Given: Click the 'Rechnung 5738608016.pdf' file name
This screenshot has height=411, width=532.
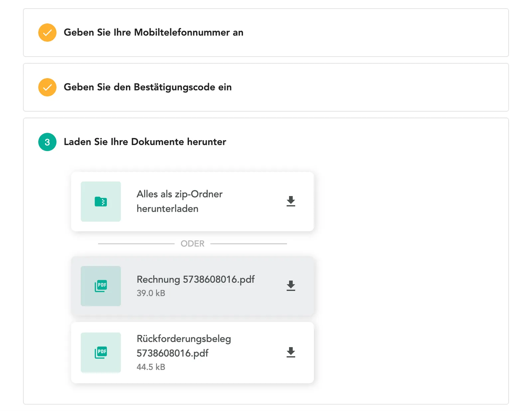Looking at the screenshot, I should click(x=196, y=279).
